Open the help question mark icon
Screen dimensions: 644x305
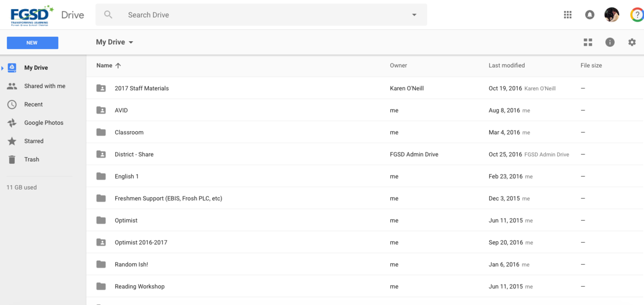pyautogui.click(x=637, y=15)
